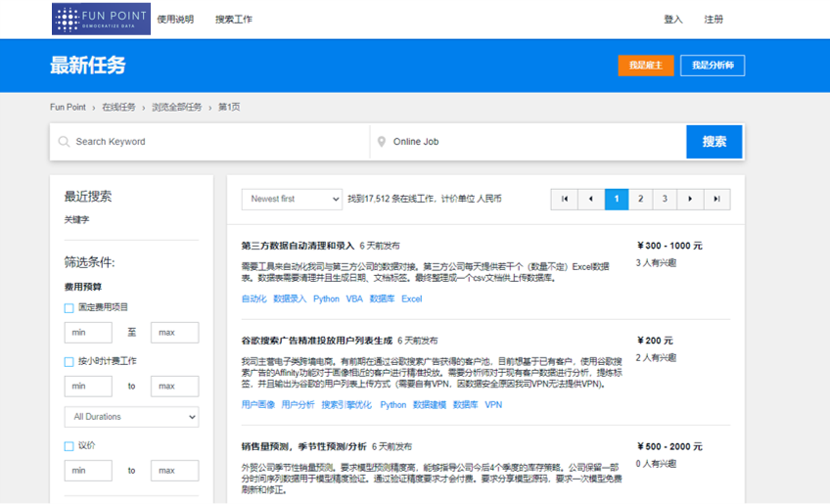Click 浏览全部任务 breadcrumb link
The width and height of the screenshot is (830, 504).
177,107
